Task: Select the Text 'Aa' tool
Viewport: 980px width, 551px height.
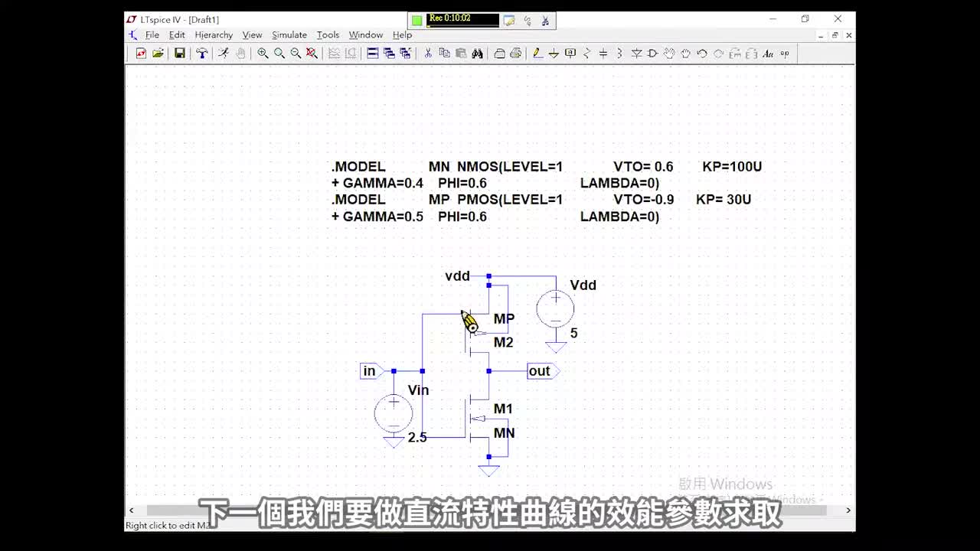Action: (768, 53)
